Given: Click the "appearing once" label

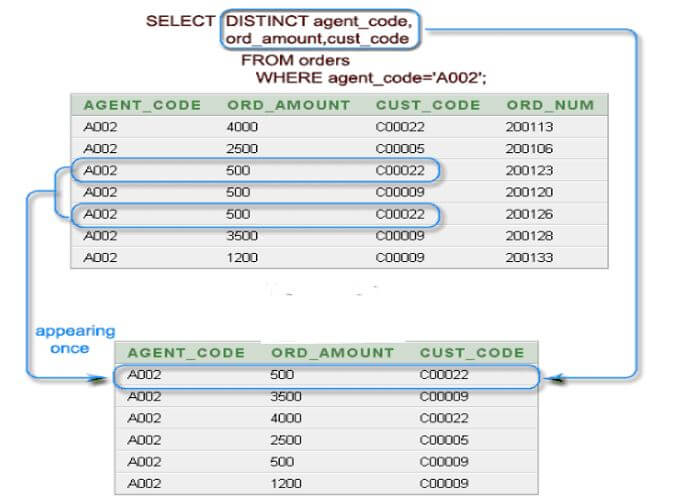Looking at the screenshot, I should [x=75, y=340].
